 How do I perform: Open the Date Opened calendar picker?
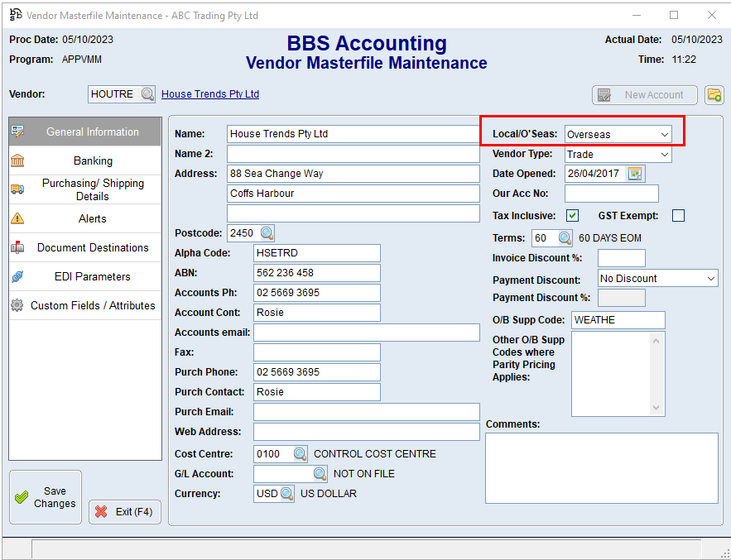click(635, 174)
